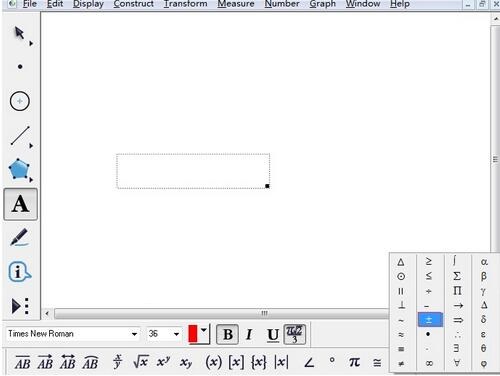Pick the plus-minus symbol in palette

tap(430, 320)
